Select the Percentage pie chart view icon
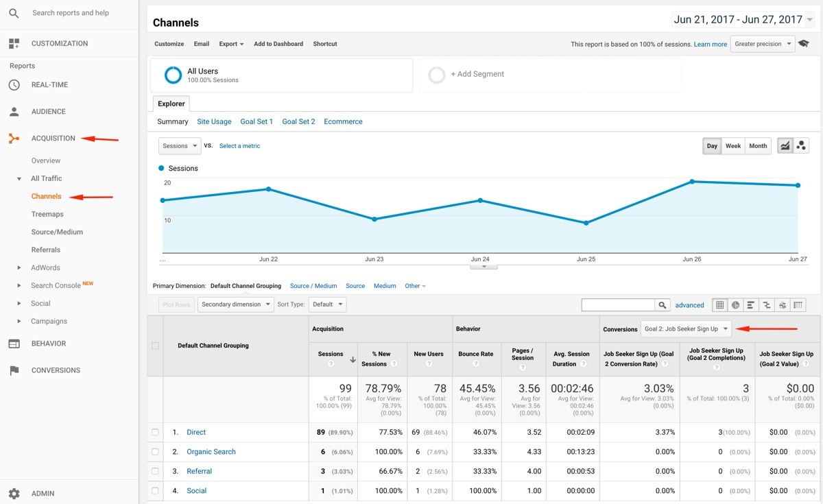 click(735, 305)
